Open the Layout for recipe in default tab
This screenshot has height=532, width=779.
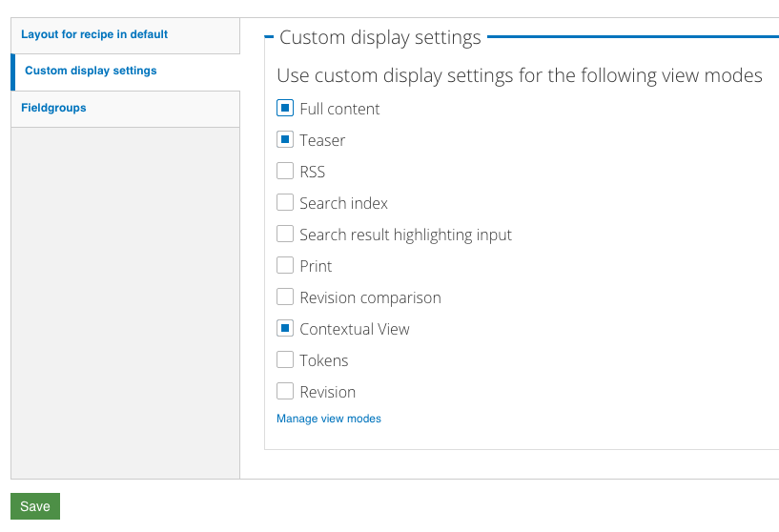pyautogui.click(x=94, y=34)
